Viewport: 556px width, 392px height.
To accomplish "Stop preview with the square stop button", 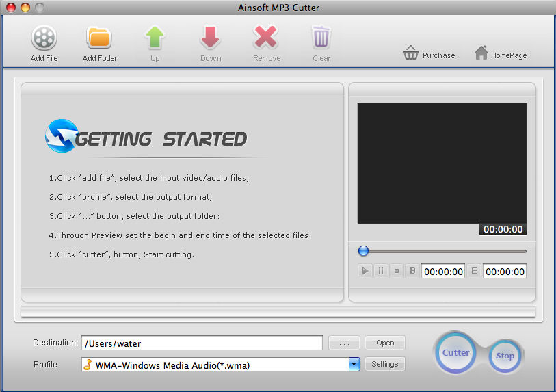I will (396, 271).
